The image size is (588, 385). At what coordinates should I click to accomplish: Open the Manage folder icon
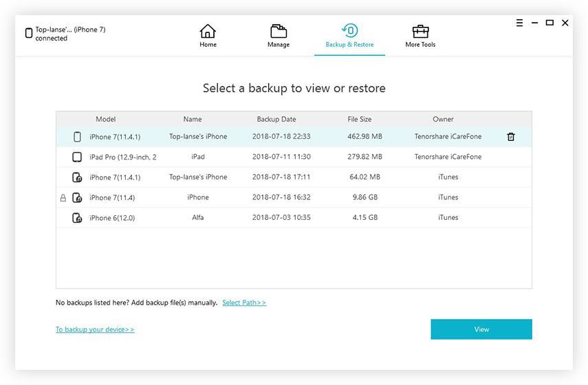pos(279,31)
